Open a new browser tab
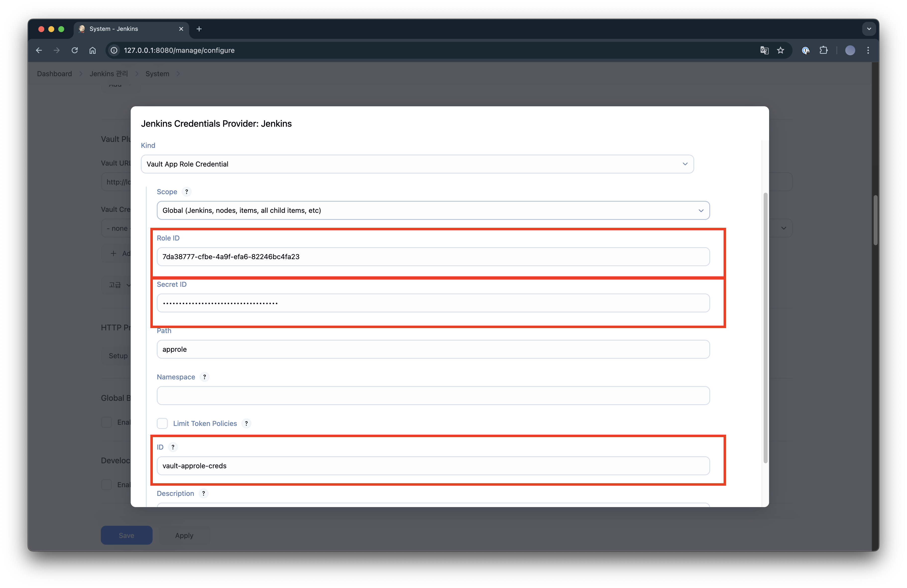The height and width of the screenshot is (588, 907). [x=199, y=29]
